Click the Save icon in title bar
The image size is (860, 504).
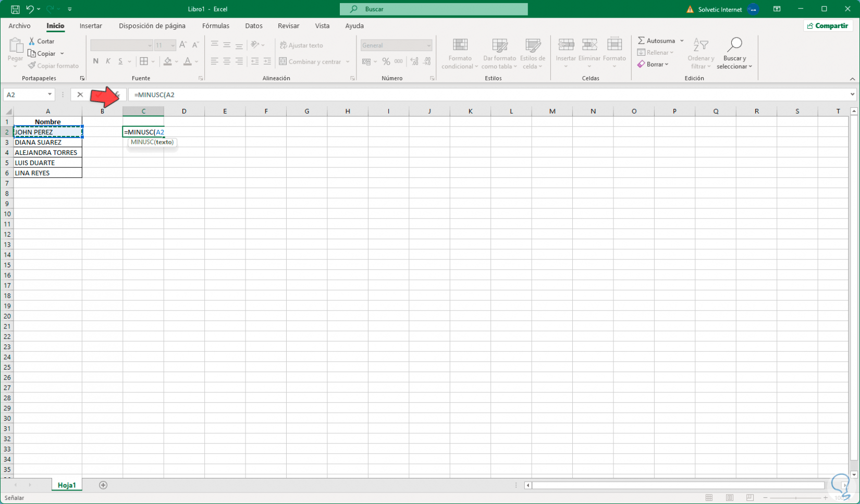pos(15,9)
